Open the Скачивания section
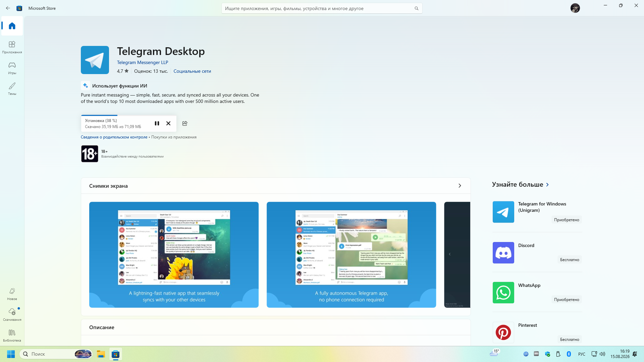 pos(12,315)
